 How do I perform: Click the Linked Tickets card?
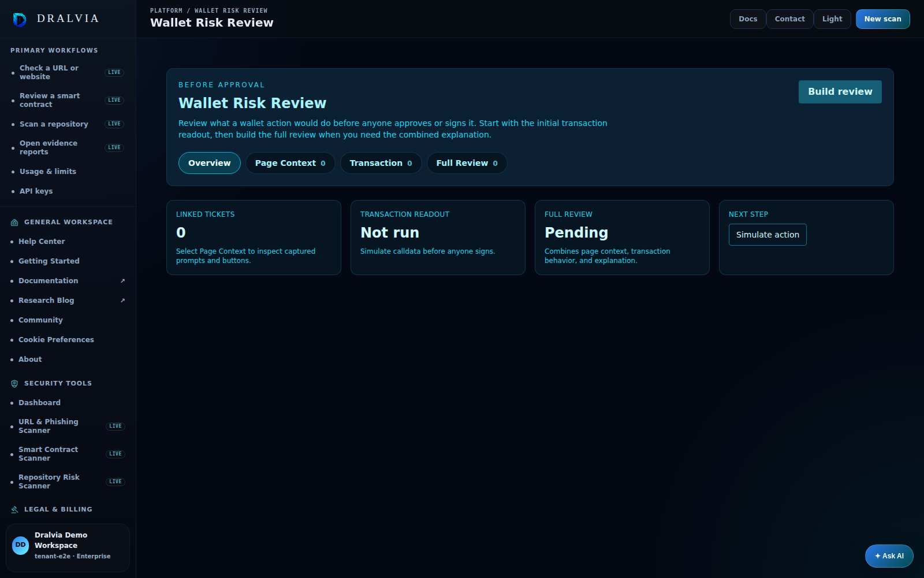click(254, 238)
